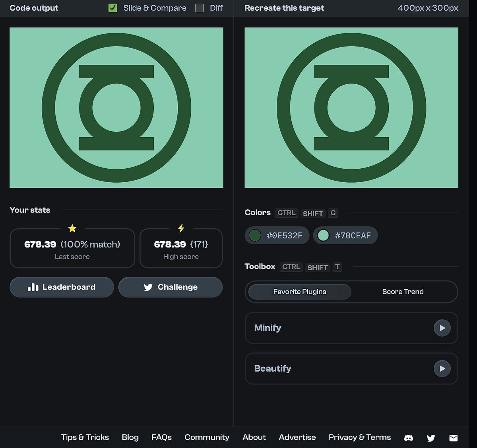Copy the dark green #0E532F color

tap(277, 236)
